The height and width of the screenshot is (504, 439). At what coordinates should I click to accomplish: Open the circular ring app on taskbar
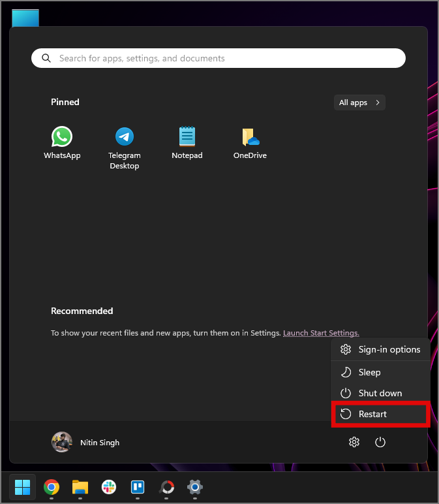(166, 487)
